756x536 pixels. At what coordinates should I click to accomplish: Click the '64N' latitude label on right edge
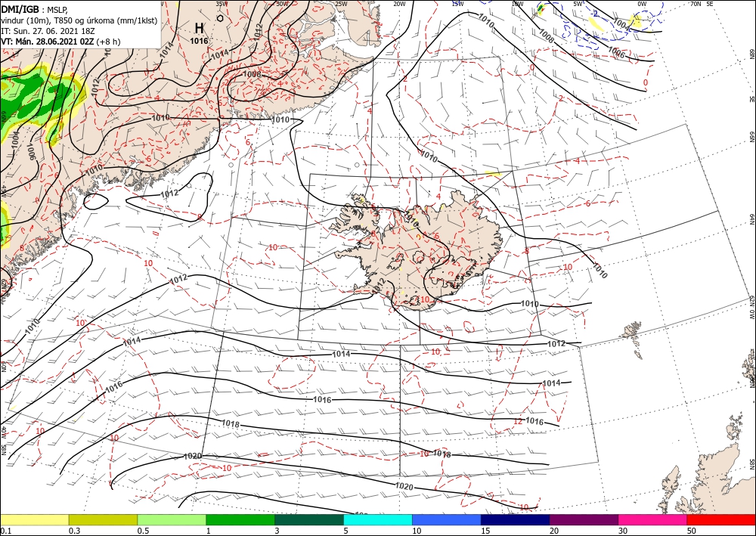[x=752, y=219]
